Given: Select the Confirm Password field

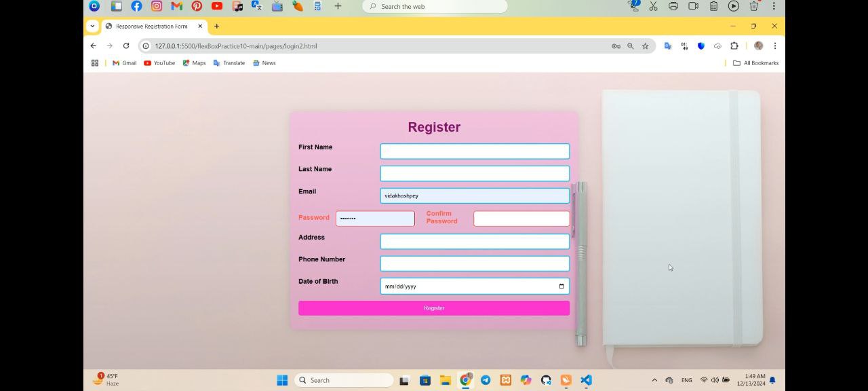Looking at the screenshot, I should [x=521, y=219].
